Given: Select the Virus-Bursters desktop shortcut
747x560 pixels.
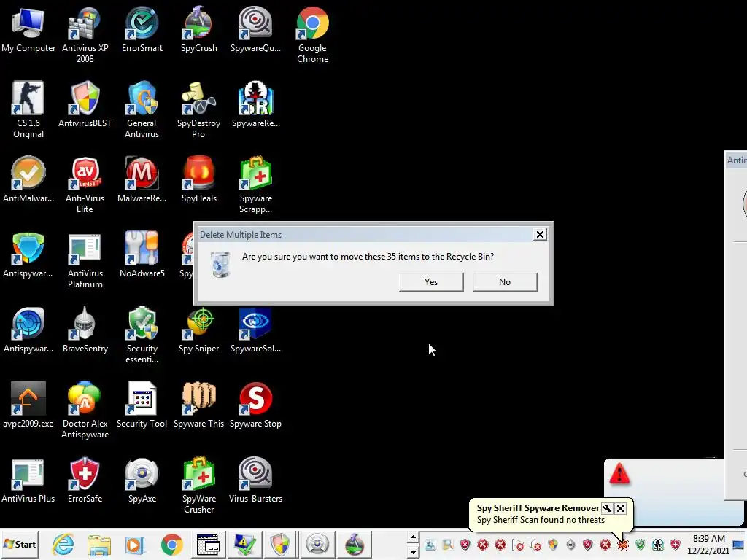Looking at the screenshot, I should pyautogui.click(x=255, y=481).
